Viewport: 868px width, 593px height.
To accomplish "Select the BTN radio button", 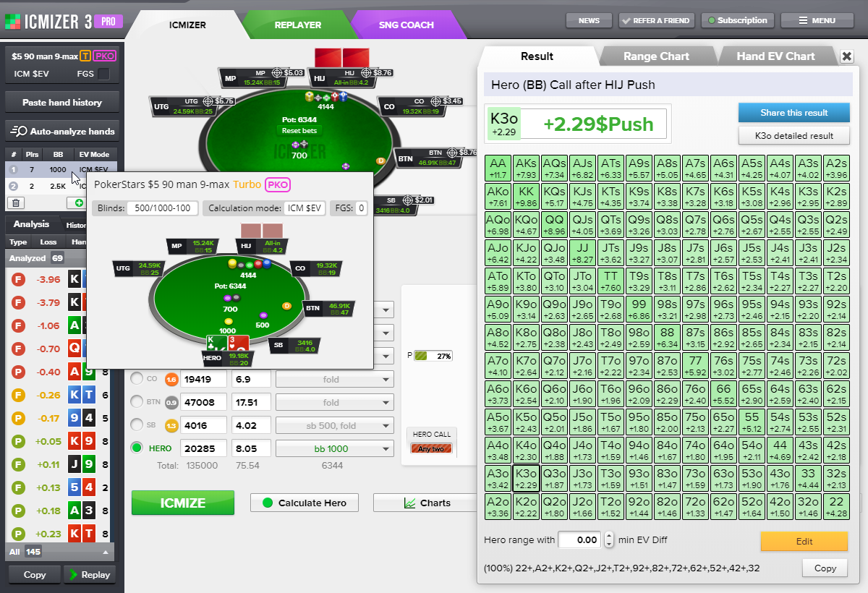I will coord(137,402).
